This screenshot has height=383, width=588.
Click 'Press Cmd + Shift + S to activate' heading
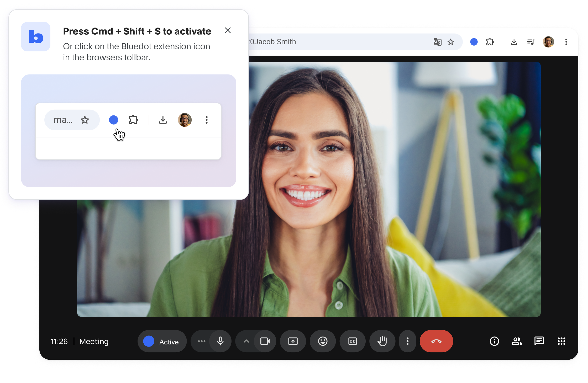click(x=137, y=31)
